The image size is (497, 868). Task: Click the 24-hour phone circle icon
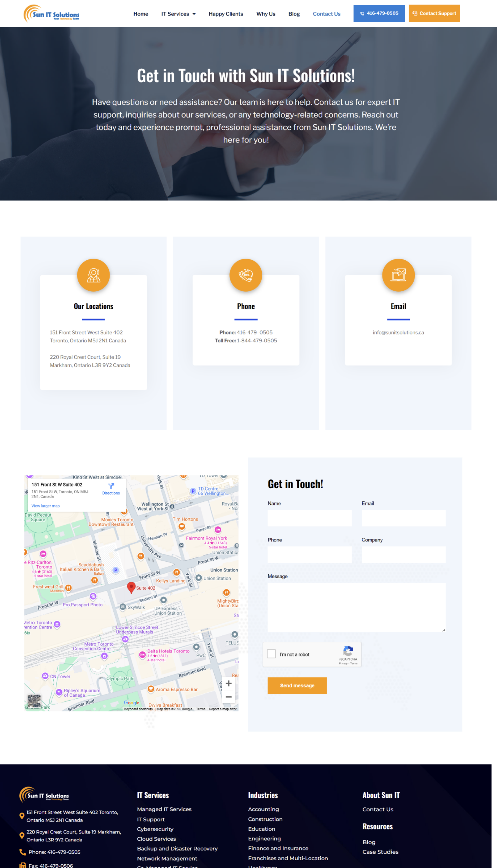click(245, 275)
